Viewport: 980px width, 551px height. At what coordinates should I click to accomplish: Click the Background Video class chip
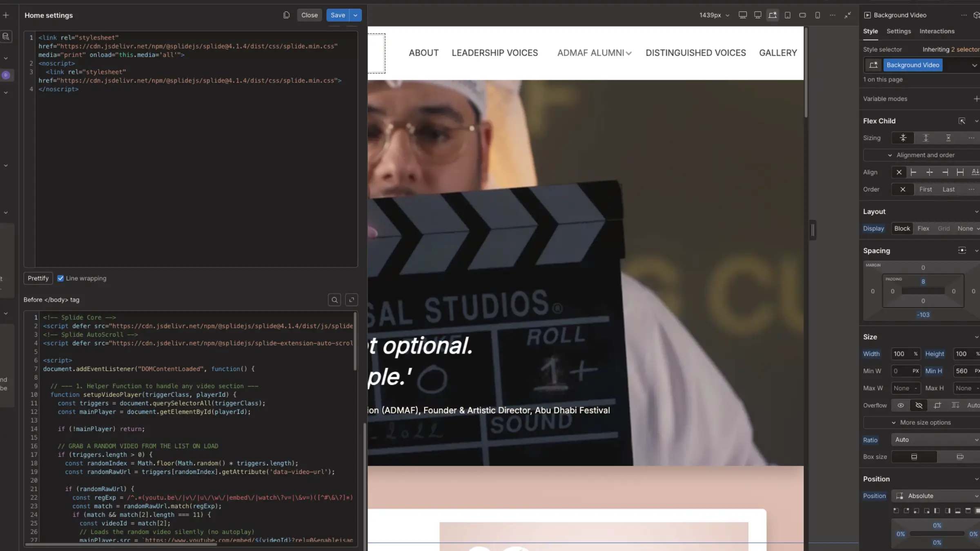[x=913, y=65]
